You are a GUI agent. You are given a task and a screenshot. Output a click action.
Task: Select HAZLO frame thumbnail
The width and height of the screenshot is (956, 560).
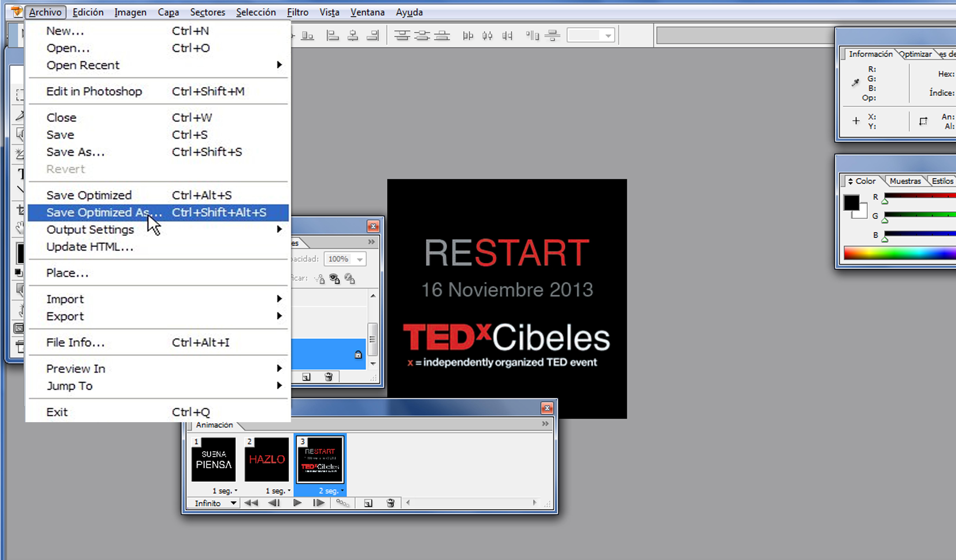[x=267, y=460]
